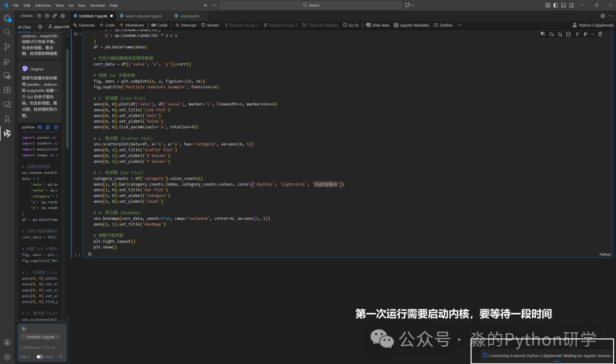Screen dimensions: 616x364
Task: Open Customize Layout button
Action: click(x=548, y=5)
